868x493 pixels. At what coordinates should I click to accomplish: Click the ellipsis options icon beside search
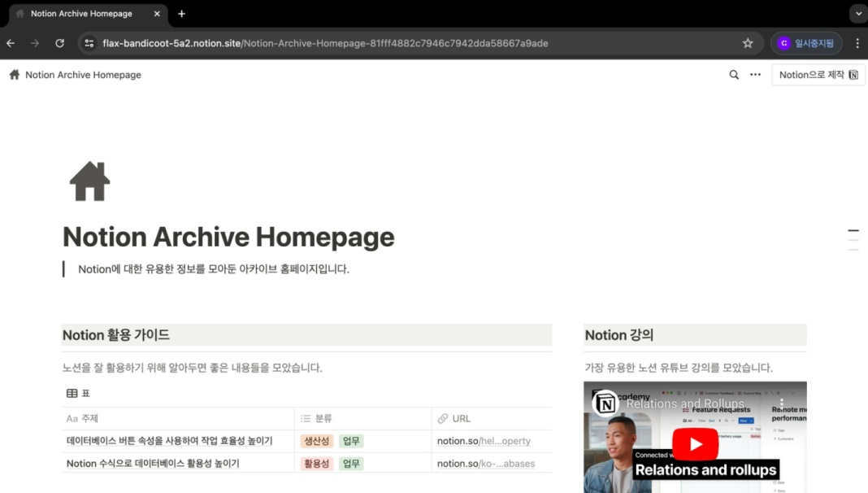[x=755, y=74]
